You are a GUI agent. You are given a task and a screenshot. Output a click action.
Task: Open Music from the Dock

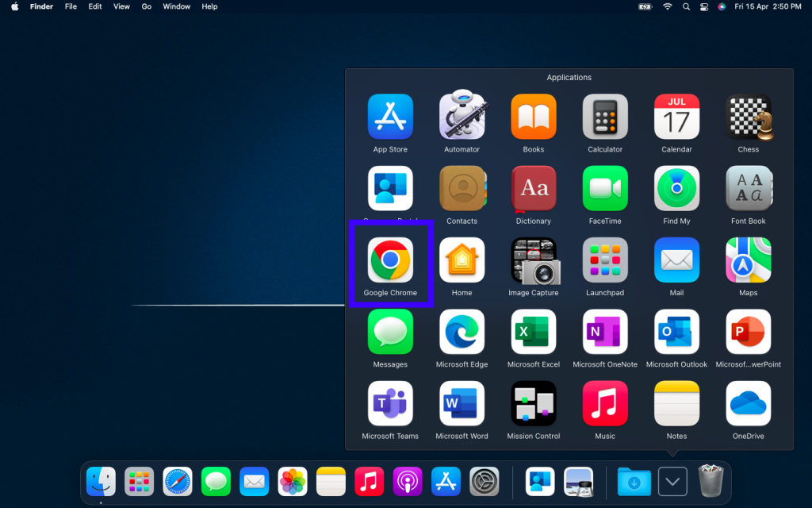point(370,481)
